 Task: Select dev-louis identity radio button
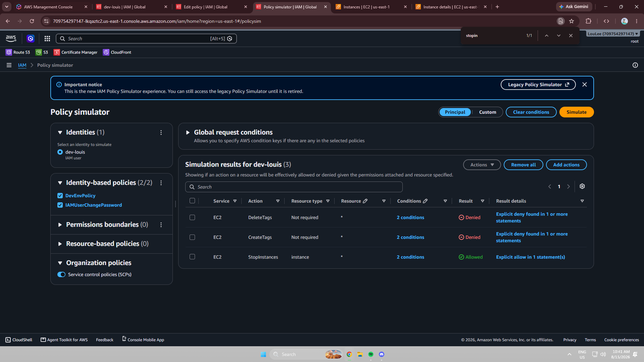click(60, 152)
